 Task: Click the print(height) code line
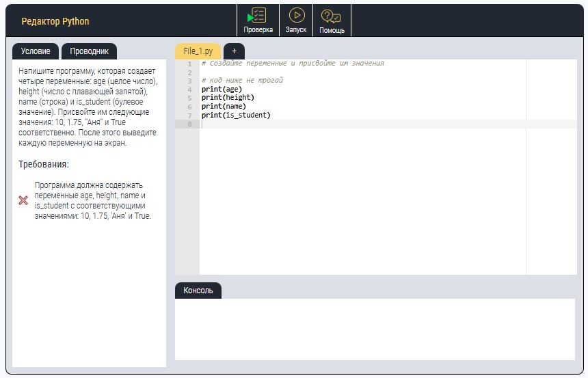[228, 98]
